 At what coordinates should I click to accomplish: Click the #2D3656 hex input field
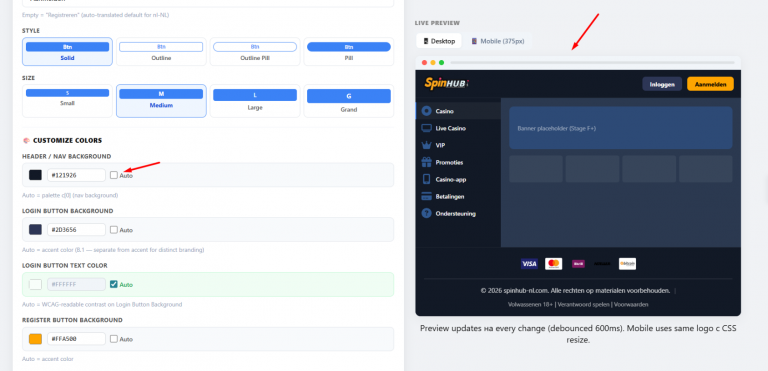(x=76, y=229)
